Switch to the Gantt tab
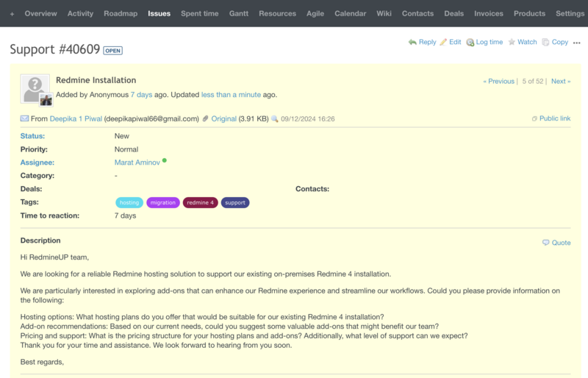The height and width of the screenshot is (378, 588). (x=239, y=13)
